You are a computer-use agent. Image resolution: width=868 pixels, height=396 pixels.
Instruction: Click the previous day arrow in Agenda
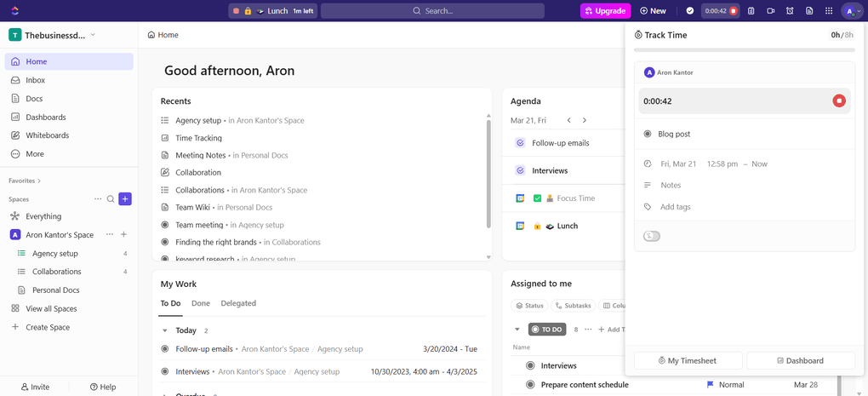click(x=568, y=120)
